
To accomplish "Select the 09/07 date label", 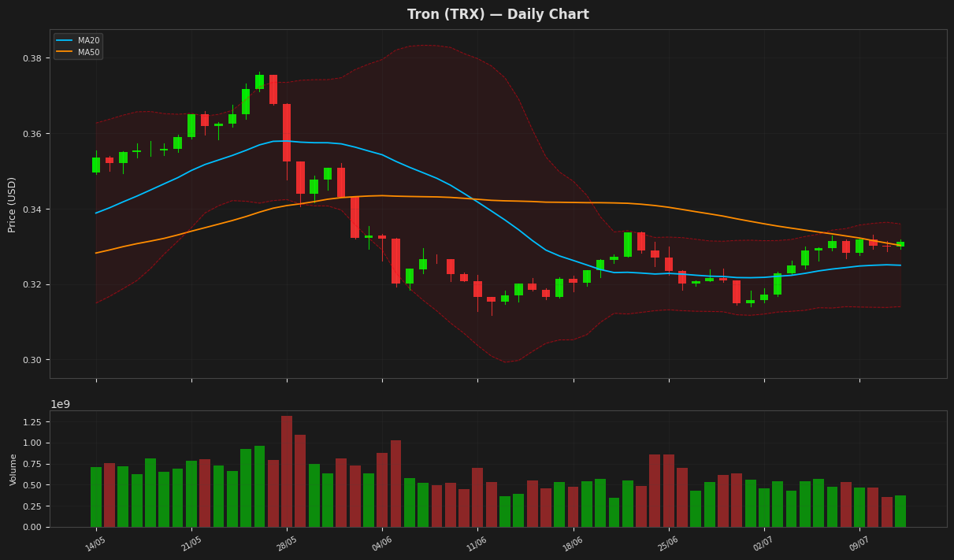I will pyautogui.click(x=859, y=543).
